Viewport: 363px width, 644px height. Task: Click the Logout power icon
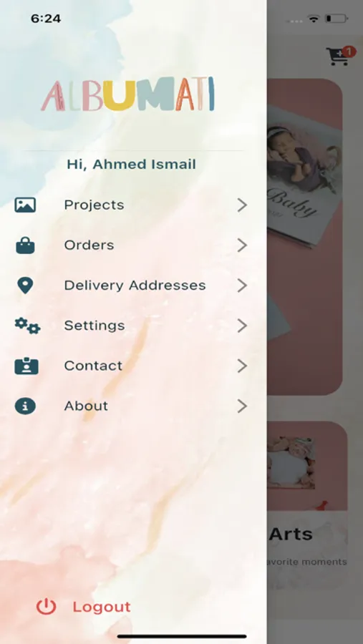click(46, 607)
